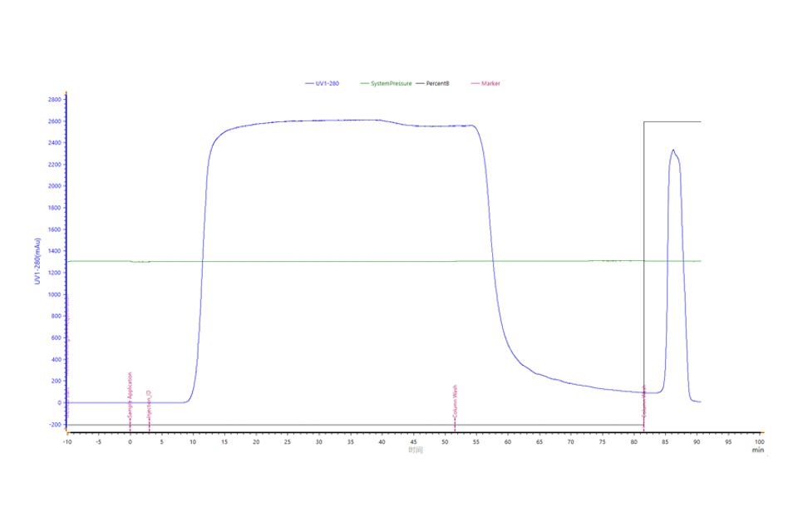Click the 2800 tick on the y-axis

coord(54,100)
